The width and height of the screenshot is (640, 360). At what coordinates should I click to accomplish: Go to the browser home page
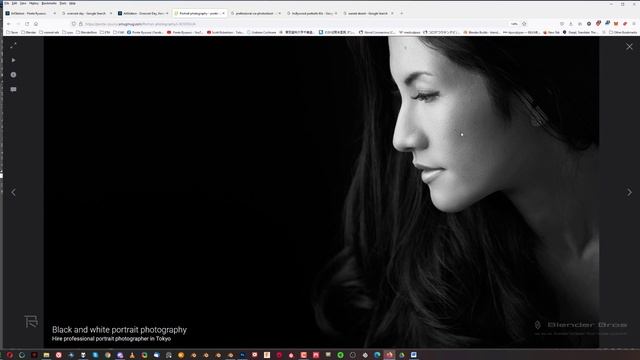[36, 24]
